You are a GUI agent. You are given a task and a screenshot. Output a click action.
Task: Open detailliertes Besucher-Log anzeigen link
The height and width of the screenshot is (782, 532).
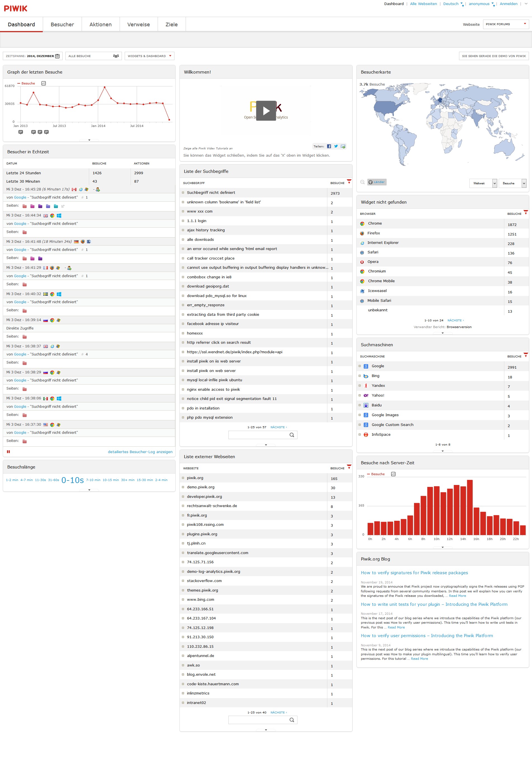pyautogui.click(x=140, y=452)
